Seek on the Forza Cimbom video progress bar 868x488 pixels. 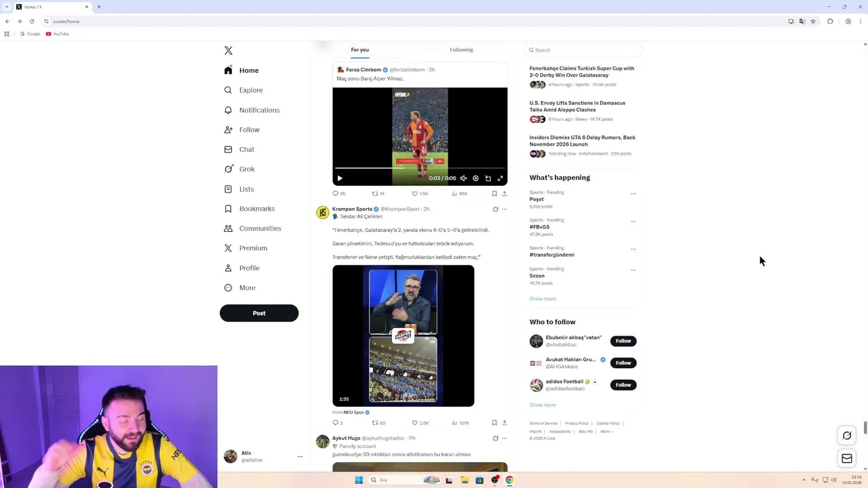click(x=420, y=167)
